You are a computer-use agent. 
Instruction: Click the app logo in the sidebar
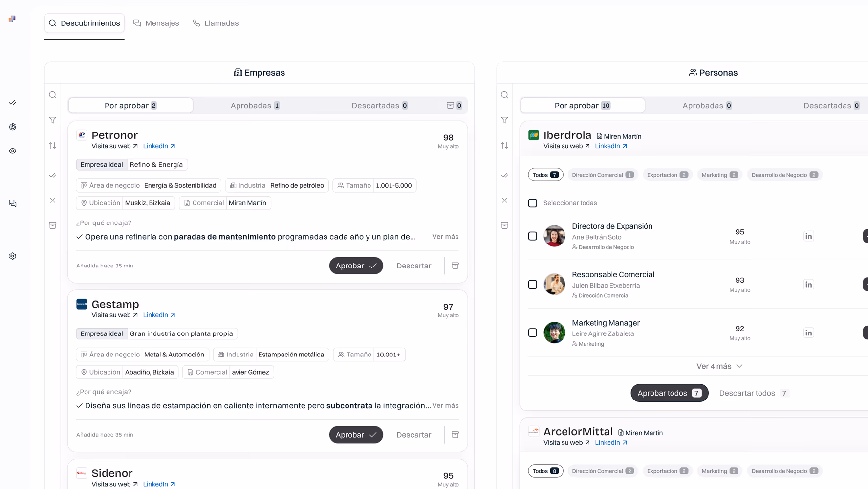click(12, 19)
